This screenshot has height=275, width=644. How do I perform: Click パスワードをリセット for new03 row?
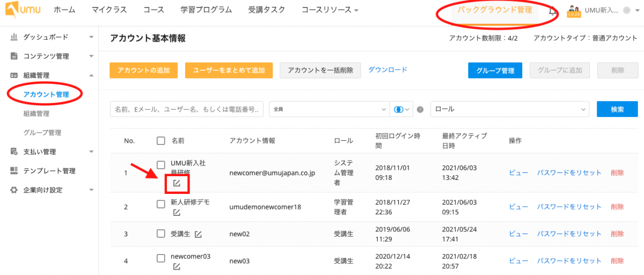(569, 261)
